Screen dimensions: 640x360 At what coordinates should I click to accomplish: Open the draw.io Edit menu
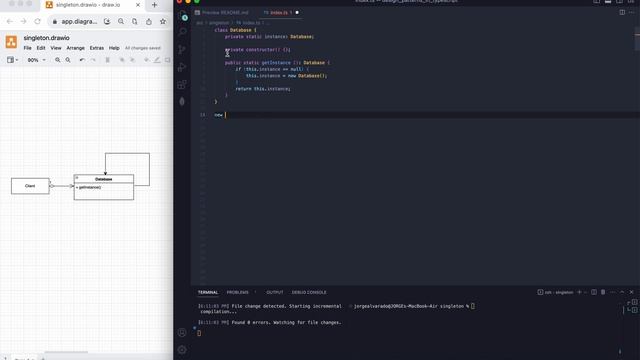click(41, 48)
